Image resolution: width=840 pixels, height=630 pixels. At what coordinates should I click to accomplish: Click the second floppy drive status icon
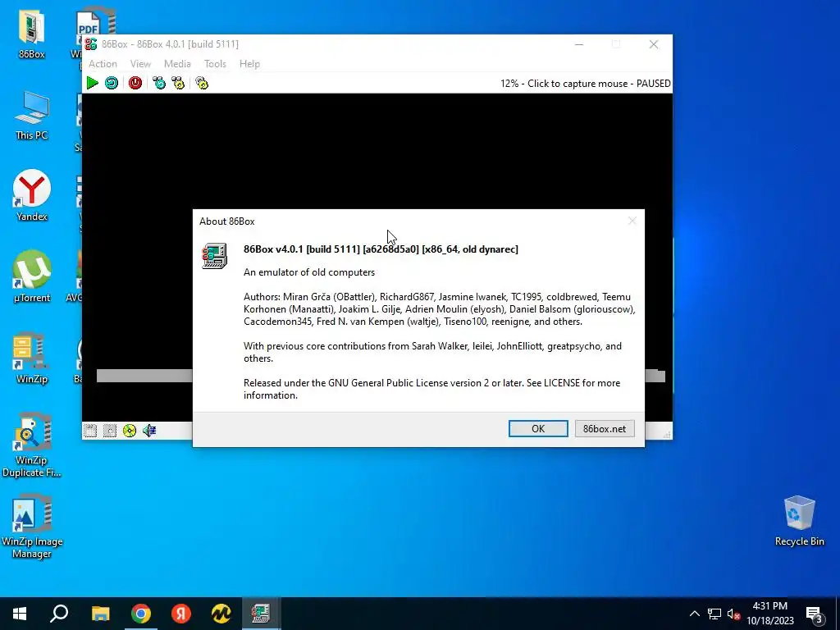110,431
